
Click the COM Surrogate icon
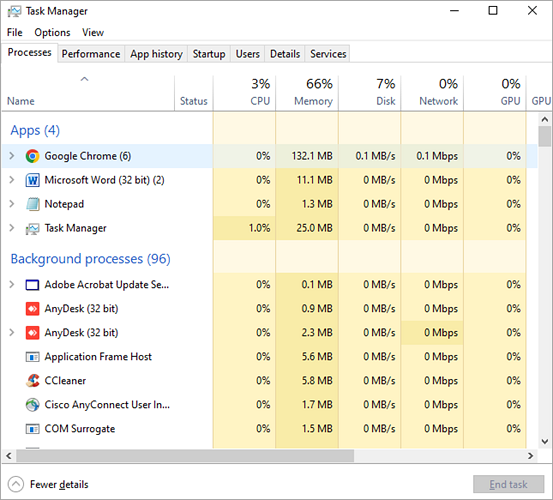(x=32, y=429)
